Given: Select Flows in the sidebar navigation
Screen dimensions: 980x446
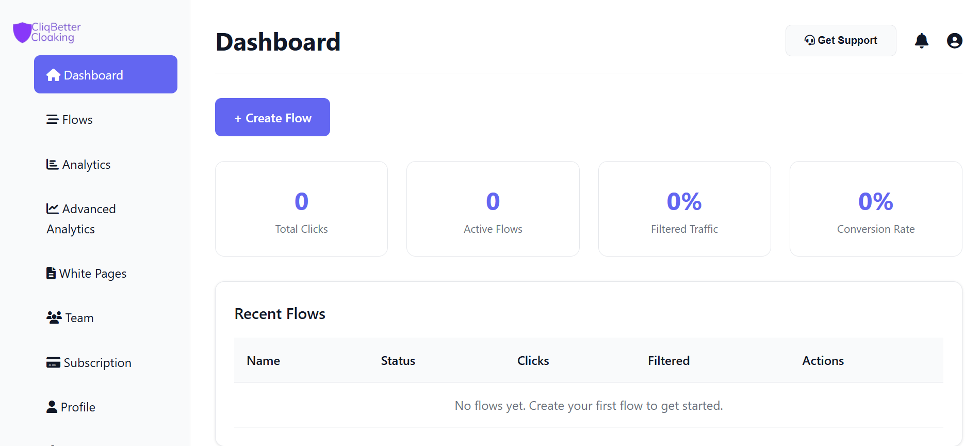Looking at the screenshot, I should (77, 119).
